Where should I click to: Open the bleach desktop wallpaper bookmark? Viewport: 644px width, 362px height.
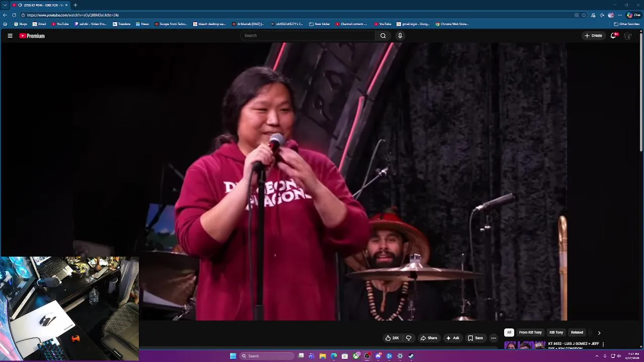[210, 24]
